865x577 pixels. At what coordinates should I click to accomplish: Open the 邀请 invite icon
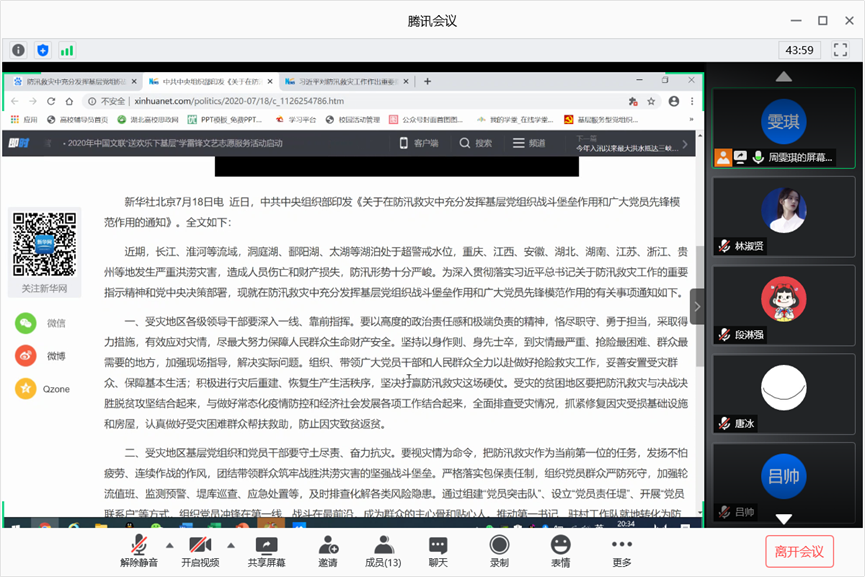point(328,551)
